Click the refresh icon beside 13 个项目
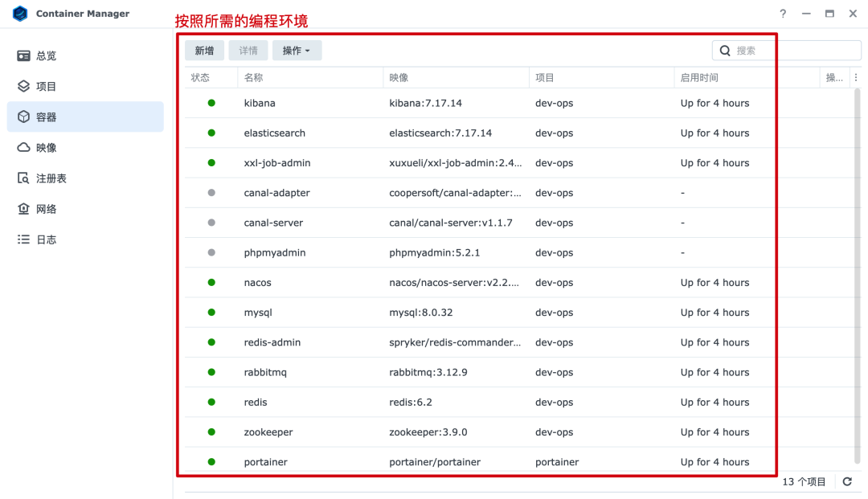The image size is (868, 499). point(847,481)
